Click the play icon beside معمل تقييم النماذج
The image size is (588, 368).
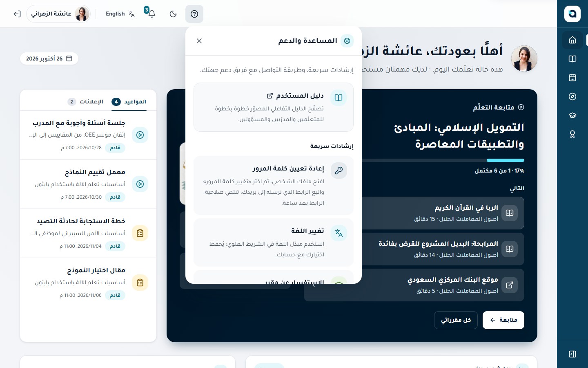click(x=140, y=184)
